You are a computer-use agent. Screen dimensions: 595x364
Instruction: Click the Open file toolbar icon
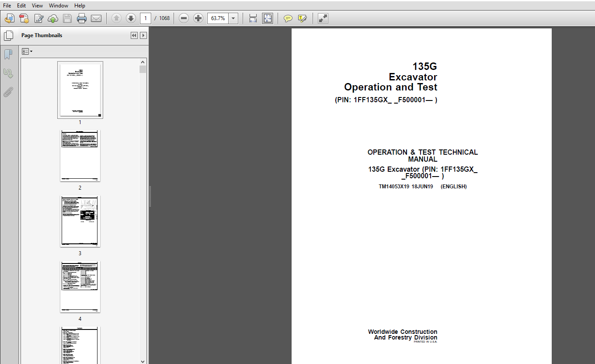10,18
